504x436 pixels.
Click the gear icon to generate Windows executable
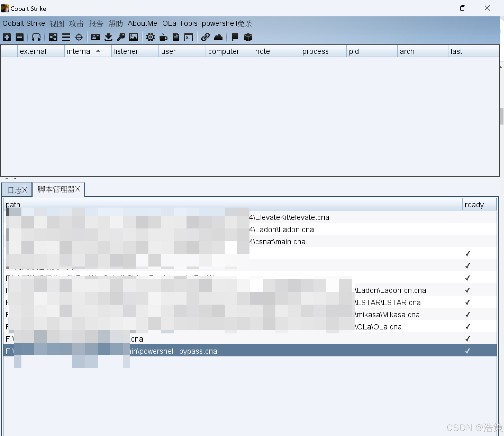151,37
